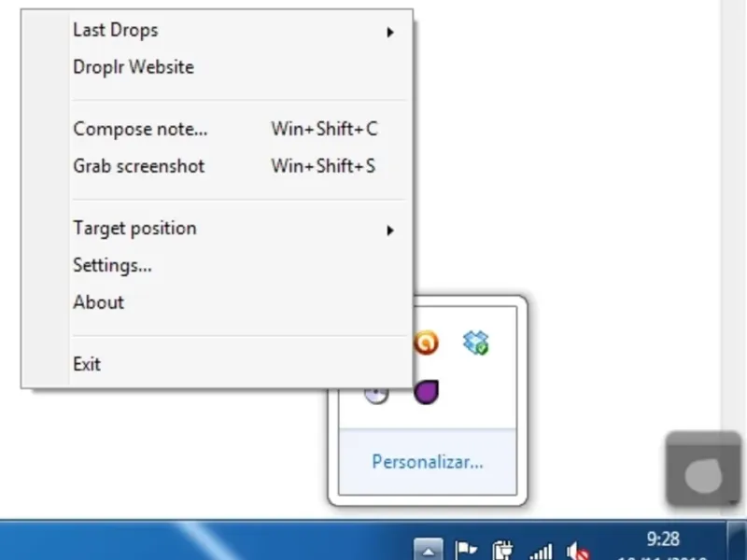Open the Target position submenu
This screenshot has width=747, height=560.
217,228
